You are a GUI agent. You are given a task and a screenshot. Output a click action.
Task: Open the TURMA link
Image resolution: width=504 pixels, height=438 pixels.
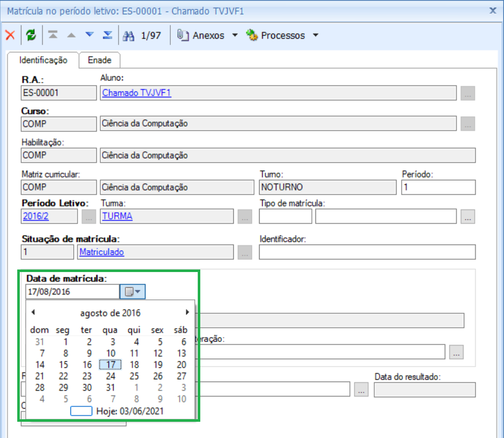[x=117, y=216]
